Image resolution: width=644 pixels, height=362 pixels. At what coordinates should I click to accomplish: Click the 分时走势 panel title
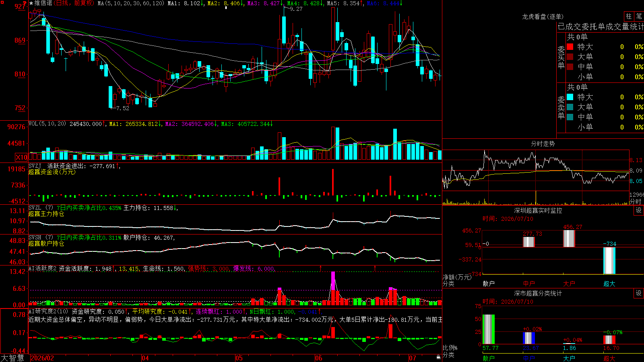tap(543, 144)
